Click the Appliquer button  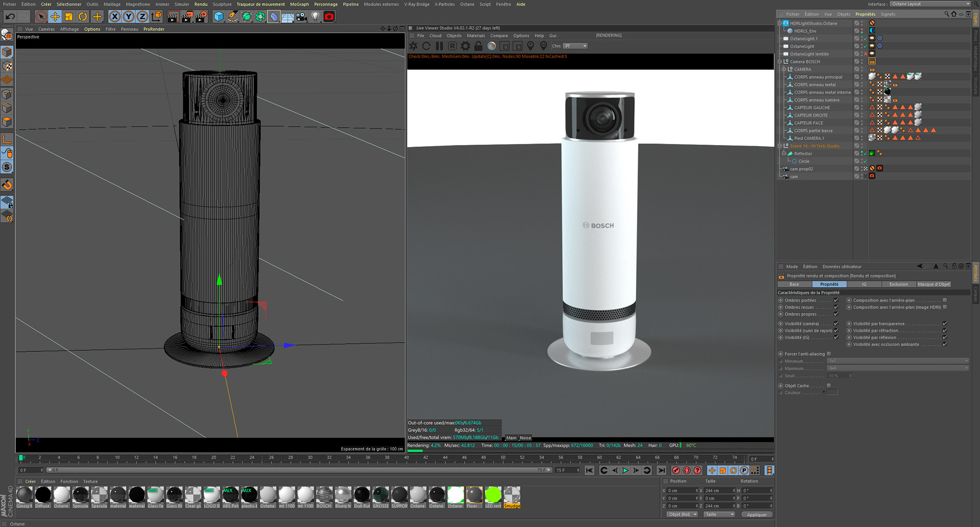coord(757,515)
